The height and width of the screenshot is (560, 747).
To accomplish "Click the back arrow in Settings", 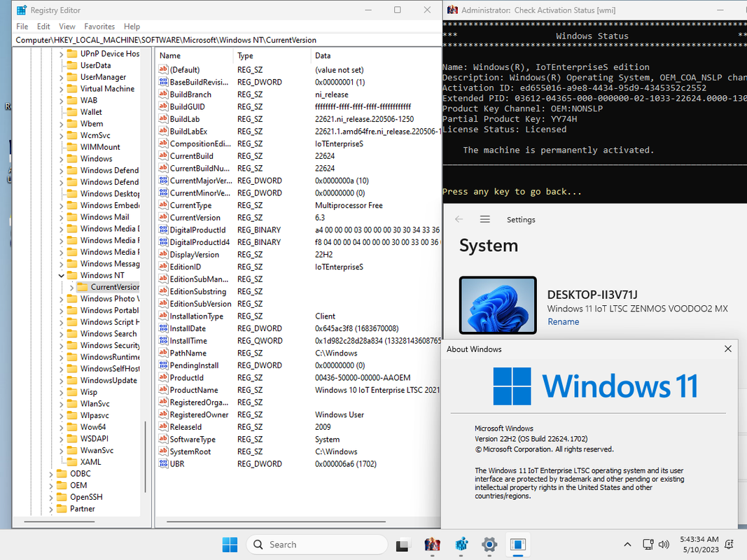I will click(x=459, y=219).
